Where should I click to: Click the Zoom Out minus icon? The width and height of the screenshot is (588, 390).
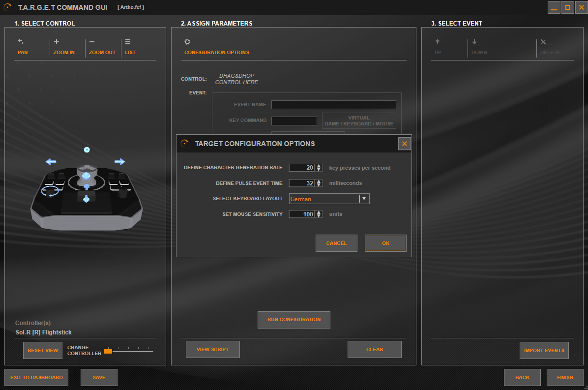92,42
